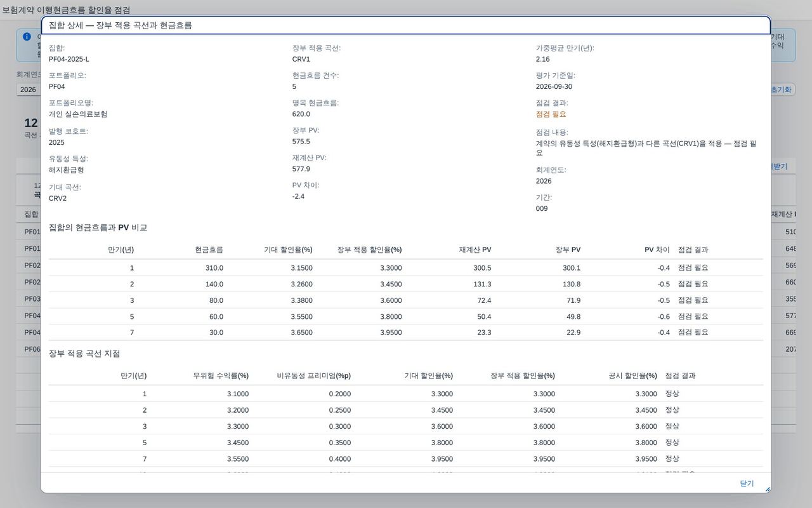Click the 초기화 button behind the dialog

tap(782, 90)
